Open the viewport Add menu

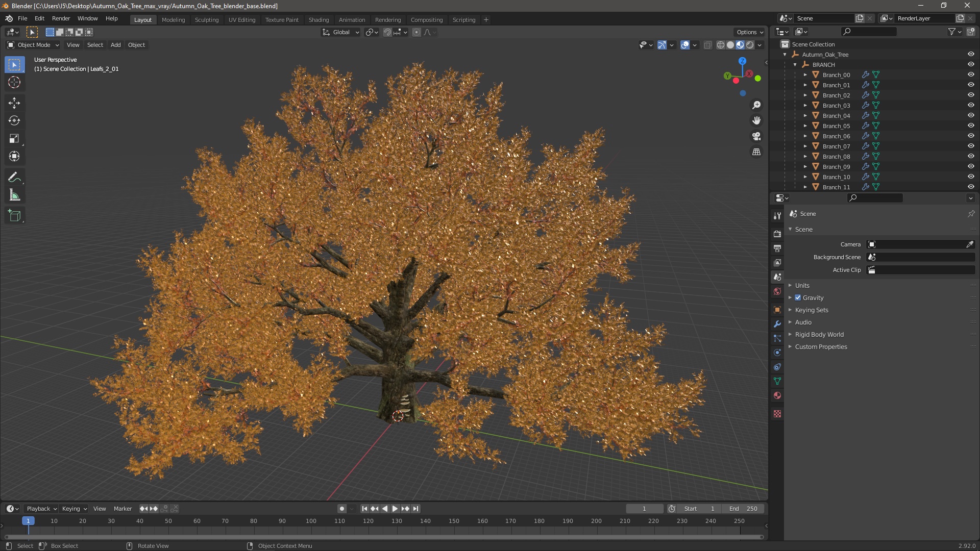click(x=116, y=45)
